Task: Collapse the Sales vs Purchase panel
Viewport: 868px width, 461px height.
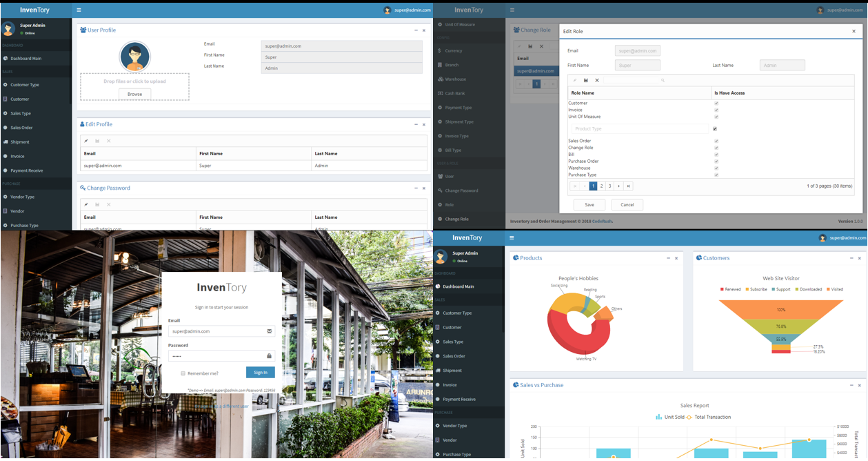Action: pyautogui.click(x=851, y=385)
